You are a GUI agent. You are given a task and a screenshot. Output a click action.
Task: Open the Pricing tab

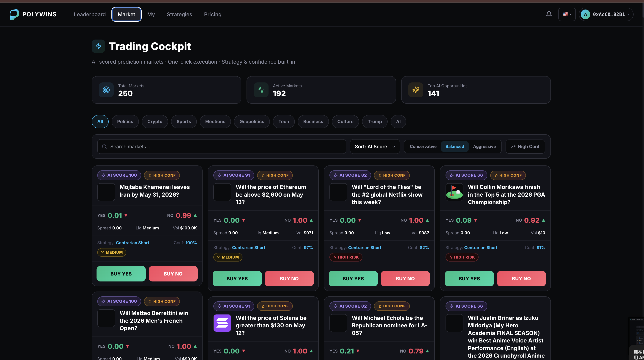coord(213,15)
